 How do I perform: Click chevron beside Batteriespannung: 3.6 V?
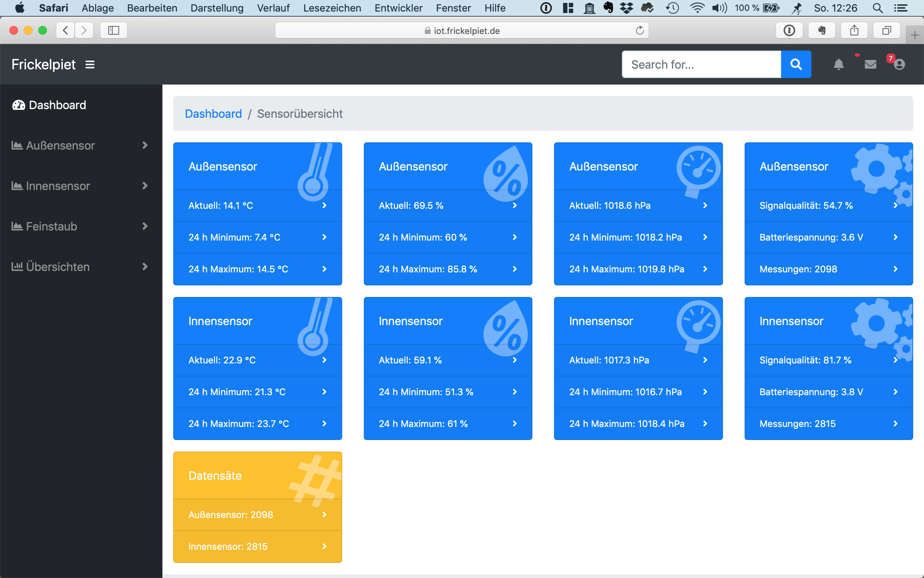[x=896, y=237]
